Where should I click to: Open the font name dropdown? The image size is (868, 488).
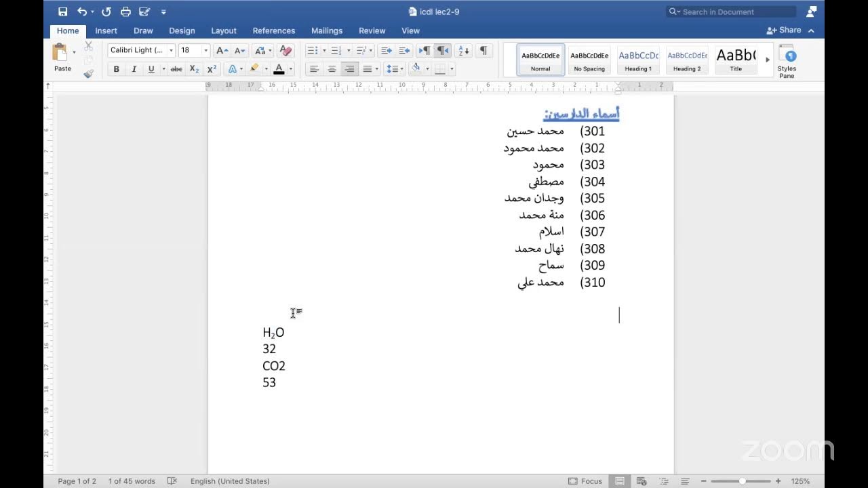(171, 50)
